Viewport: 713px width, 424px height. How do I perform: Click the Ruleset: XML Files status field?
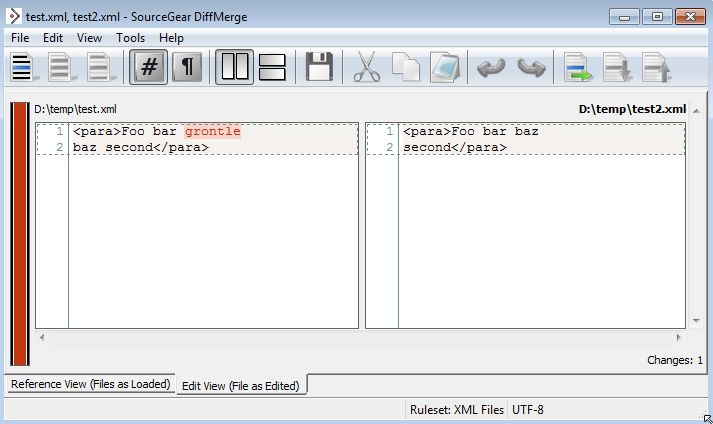[457, 410]
